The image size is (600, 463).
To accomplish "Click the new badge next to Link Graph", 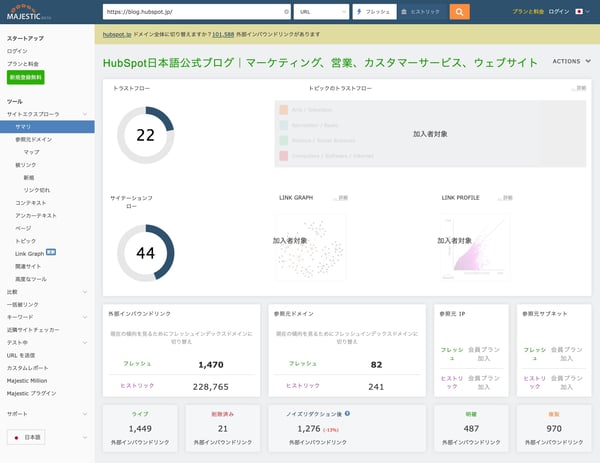I will click(51, 252).
